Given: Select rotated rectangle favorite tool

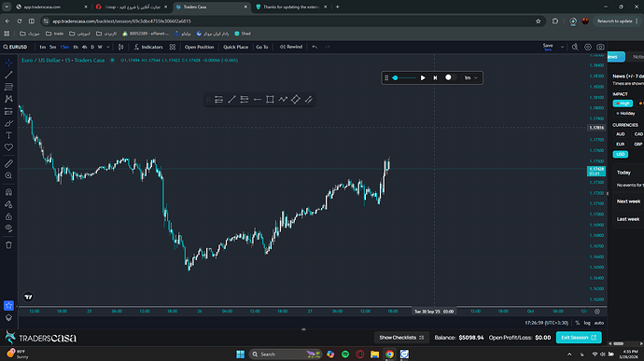Looking at the screenshot, I should click(296, 100).
